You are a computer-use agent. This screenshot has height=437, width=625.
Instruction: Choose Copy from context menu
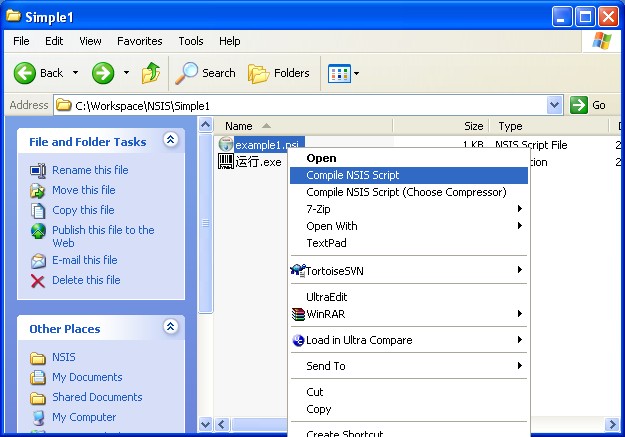[409, 409]
